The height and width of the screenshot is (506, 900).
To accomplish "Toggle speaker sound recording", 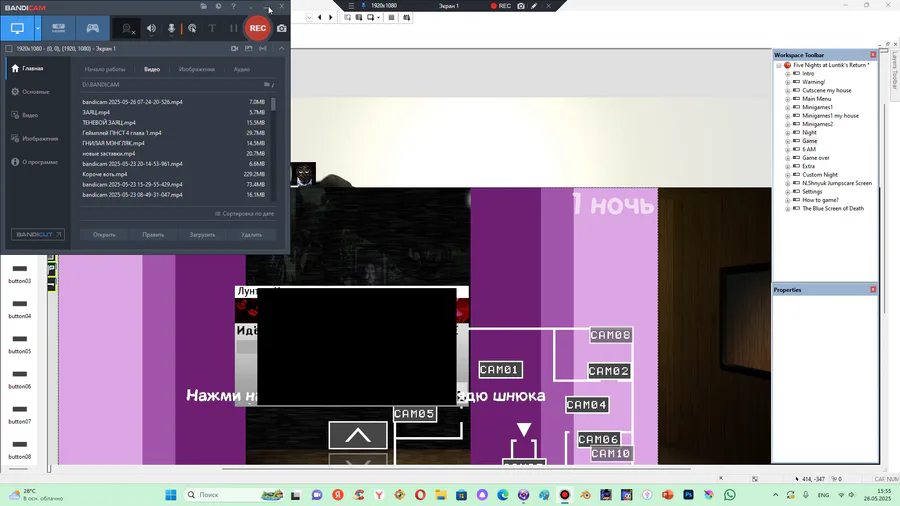I will (151, 28).
